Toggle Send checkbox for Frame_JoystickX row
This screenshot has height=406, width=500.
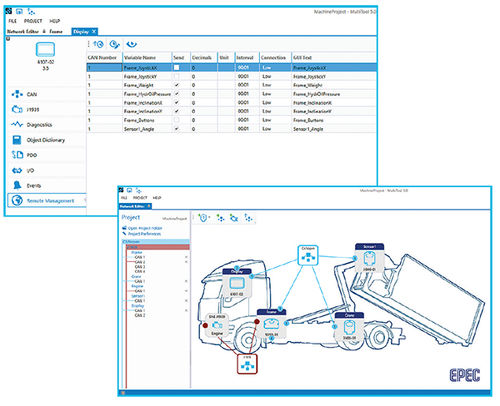click(x=177, y=67)
